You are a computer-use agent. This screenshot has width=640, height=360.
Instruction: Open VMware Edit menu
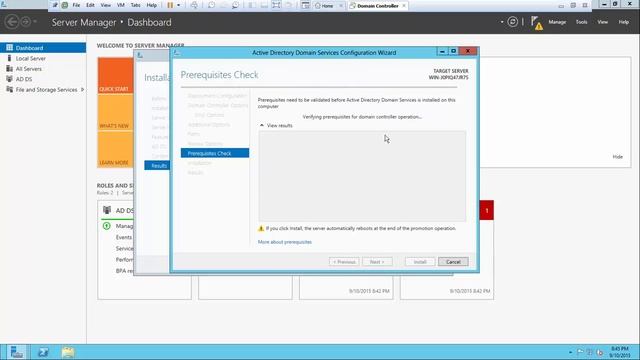[x=90, y=5]
